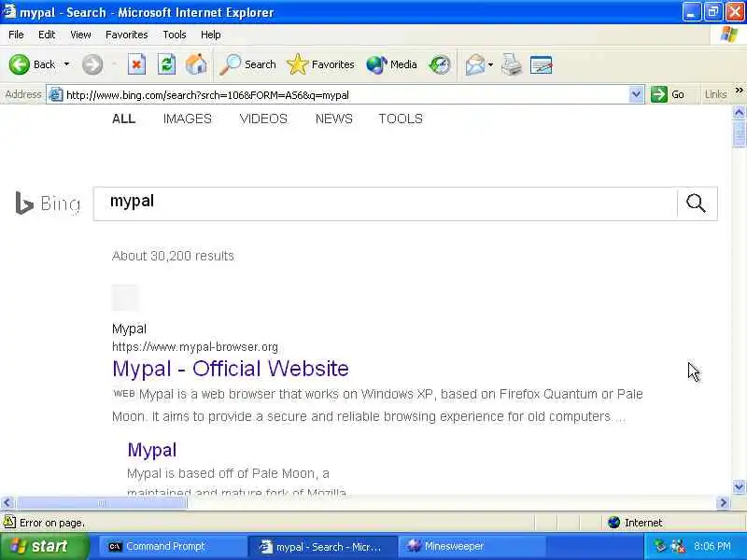Click the Go button
747x560 pixels.
(x=668, y=95)
